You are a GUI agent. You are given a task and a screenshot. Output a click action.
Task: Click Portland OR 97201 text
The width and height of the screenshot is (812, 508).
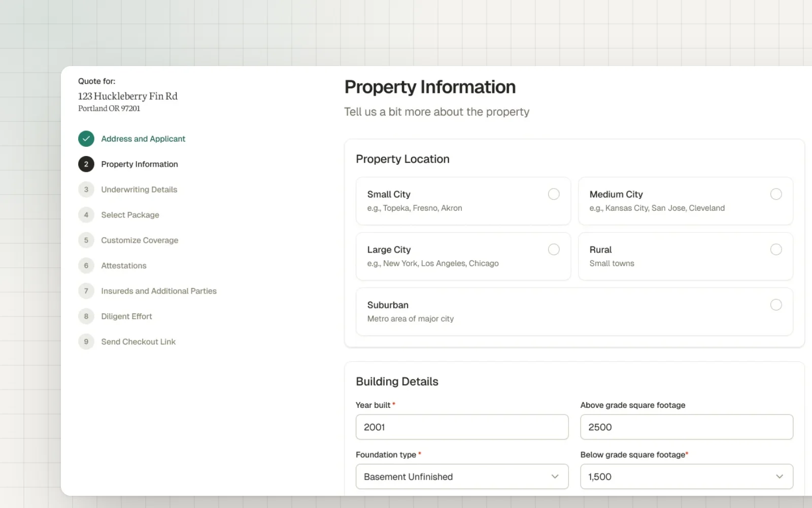point(109,108)
